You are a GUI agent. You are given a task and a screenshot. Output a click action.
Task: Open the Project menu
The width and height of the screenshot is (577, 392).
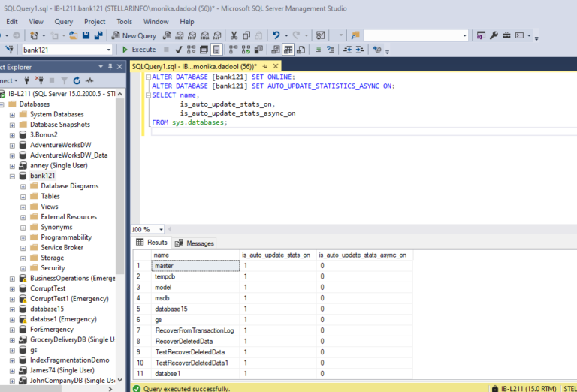point(95,21)
